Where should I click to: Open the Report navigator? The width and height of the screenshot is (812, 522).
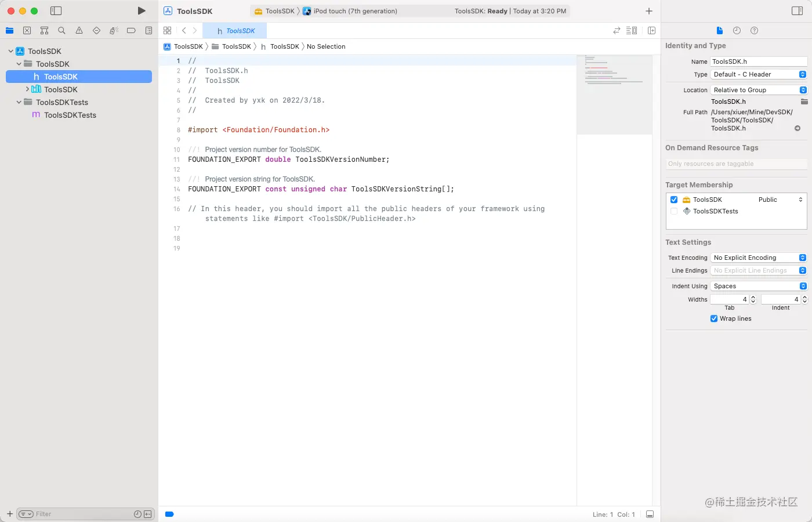pos(149,31)
